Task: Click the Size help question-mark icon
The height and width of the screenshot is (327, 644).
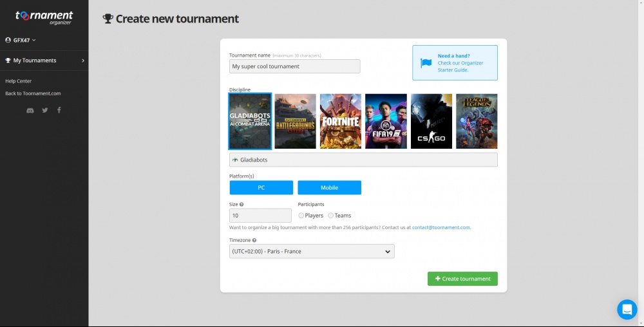Action: tap(241, 204)
